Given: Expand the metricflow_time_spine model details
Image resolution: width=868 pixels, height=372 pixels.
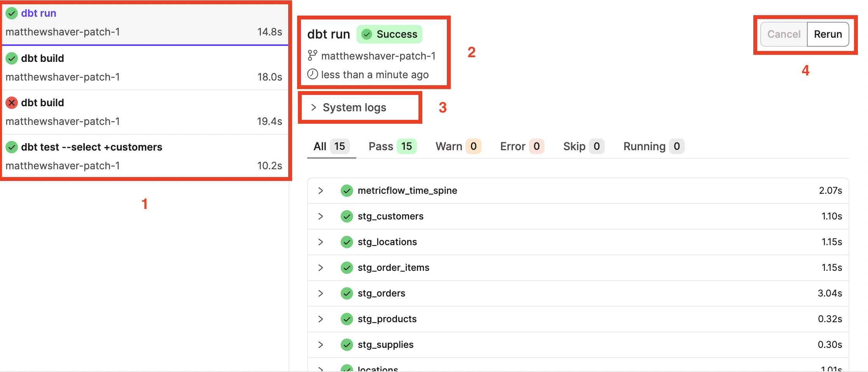Looking at the screenshot, I should click(320, 190).
